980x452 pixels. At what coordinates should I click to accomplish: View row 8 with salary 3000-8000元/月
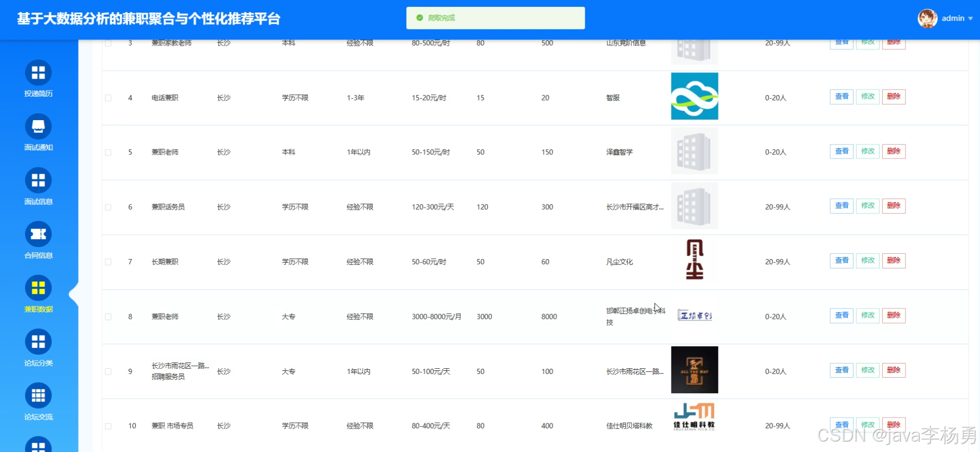[x=842, y=316]
